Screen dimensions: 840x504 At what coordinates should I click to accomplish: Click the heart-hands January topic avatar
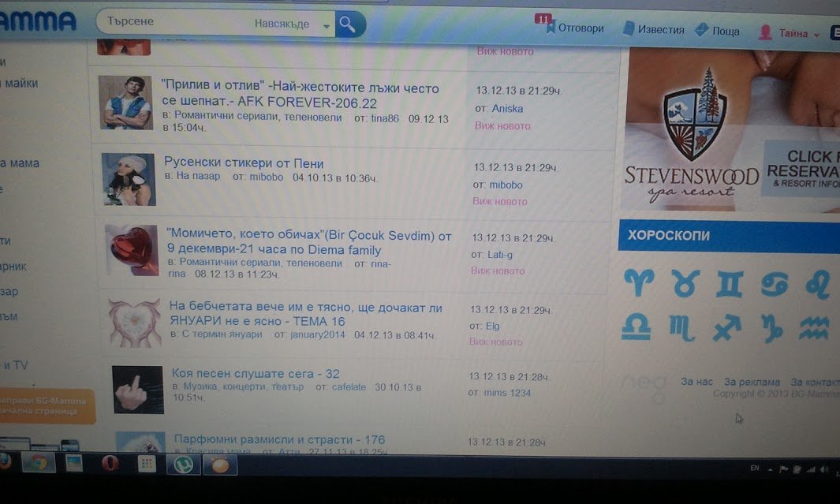point(134,323)
